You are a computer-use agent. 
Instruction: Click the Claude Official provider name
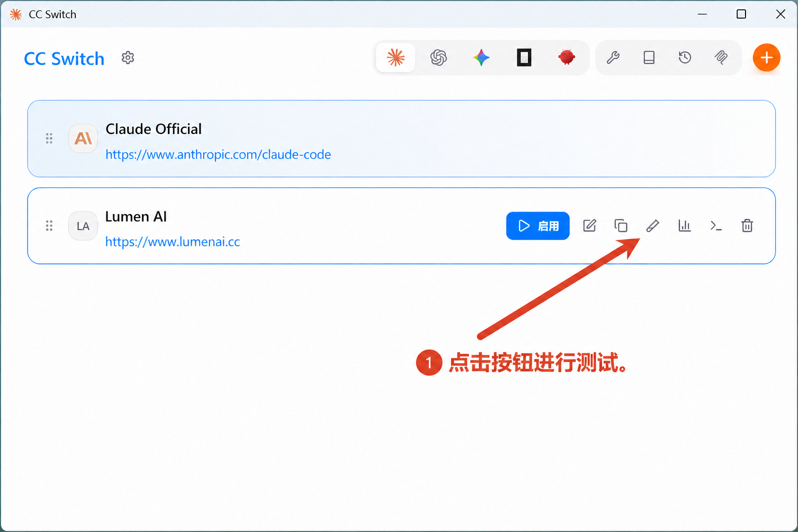pos(154,129)
